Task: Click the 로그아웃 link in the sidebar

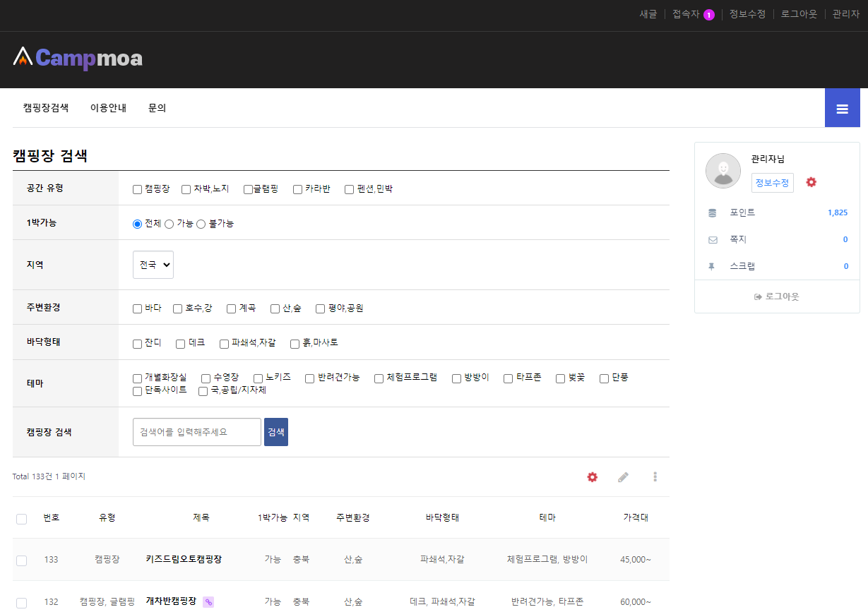Action: click(777, 296)
